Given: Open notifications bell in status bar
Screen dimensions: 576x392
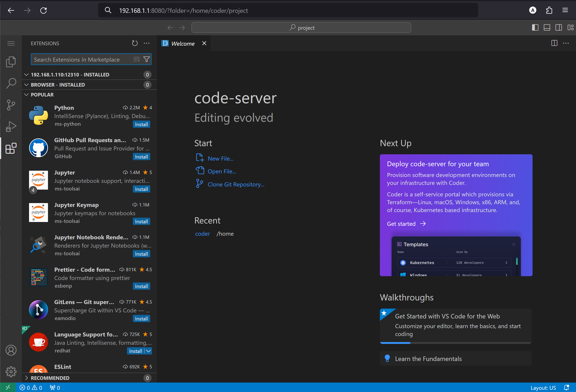Looking at the screenshot, I should tap(566, 388).
